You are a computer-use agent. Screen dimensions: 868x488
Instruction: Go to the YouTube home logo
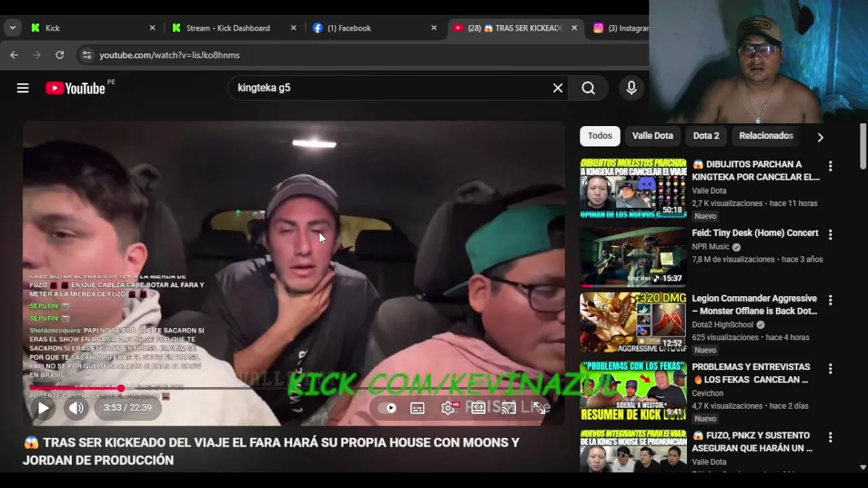75,88
